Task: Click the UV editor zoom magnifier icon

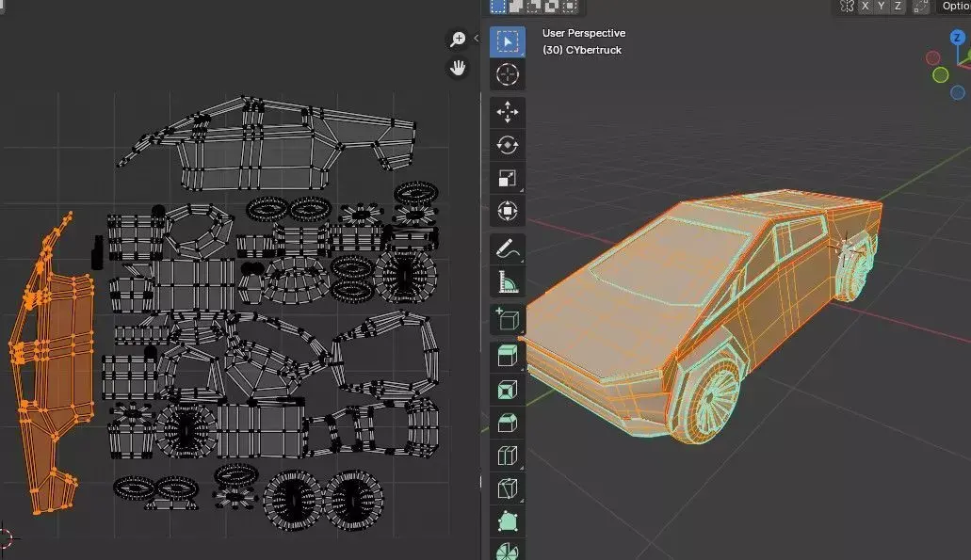Action: [x=458, y=39]
